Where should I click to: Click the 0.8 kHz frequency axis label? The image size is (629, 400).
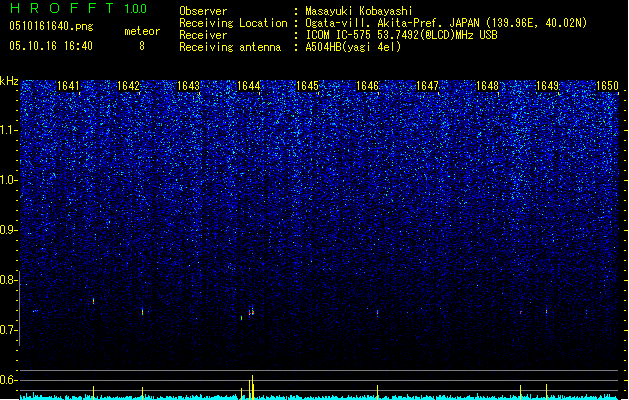(x=9, y=280)
